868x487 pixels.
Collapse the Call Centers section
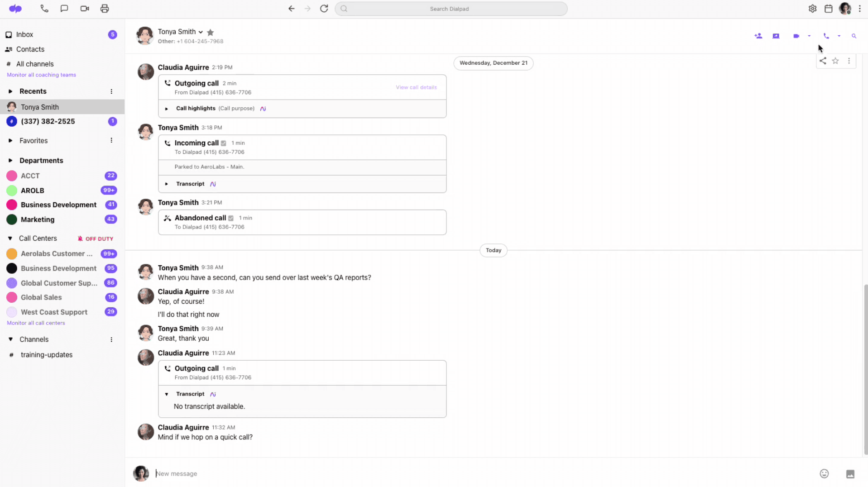[10, 239]
